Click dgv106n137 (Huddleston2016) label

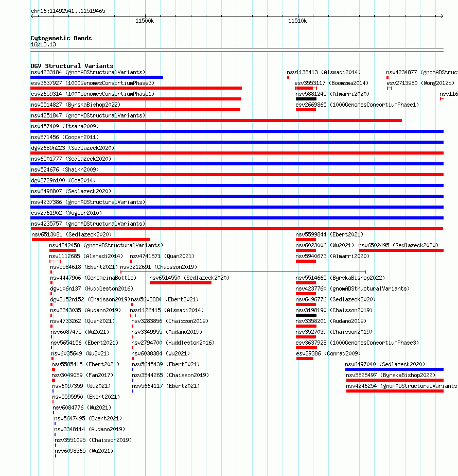(x=92, y=288)
